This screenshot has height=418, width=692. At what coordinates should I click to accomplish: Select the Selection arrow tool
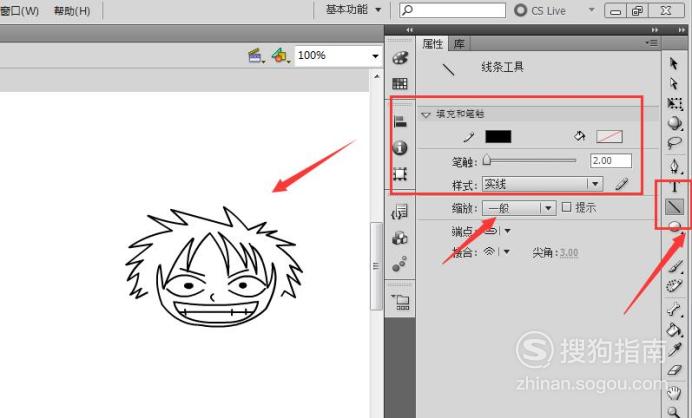click(673, 64)
